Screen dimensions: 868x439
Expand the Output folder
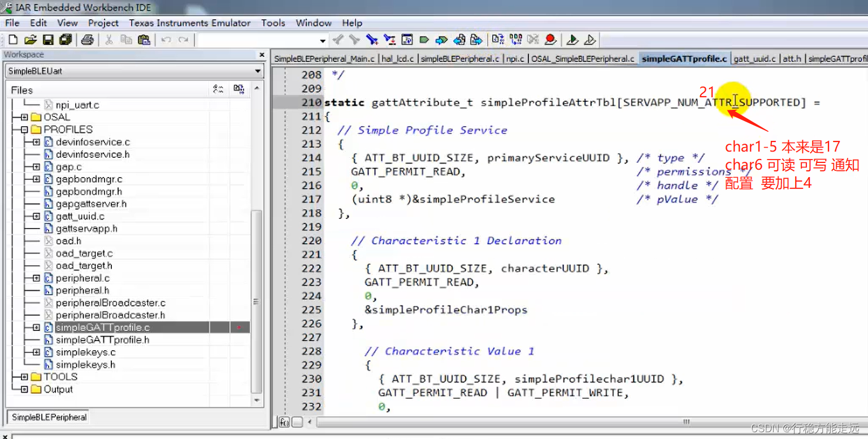click(x=24, y=389)
